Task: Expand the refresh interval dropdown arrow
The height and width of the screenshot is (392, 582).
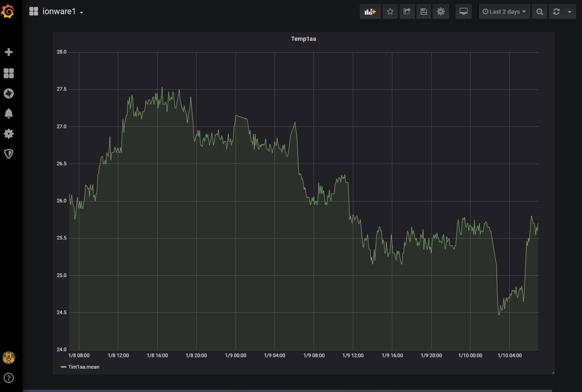Action: point(571,11)
